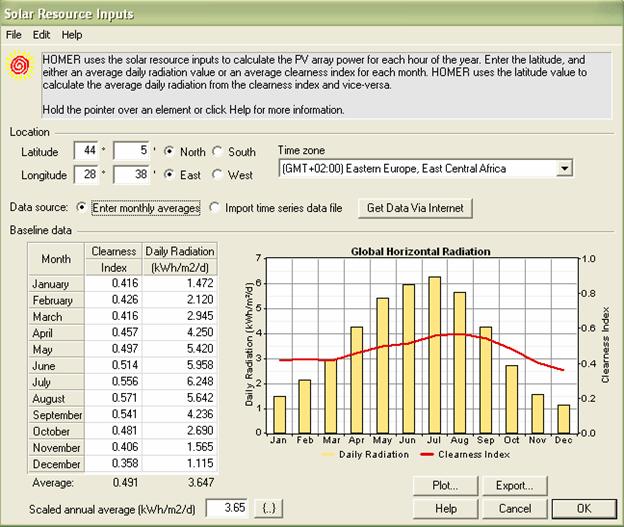Viewport: 624px width, 527px height.
Task: Select Import time series data file option
Action: (x=217, y=208)
